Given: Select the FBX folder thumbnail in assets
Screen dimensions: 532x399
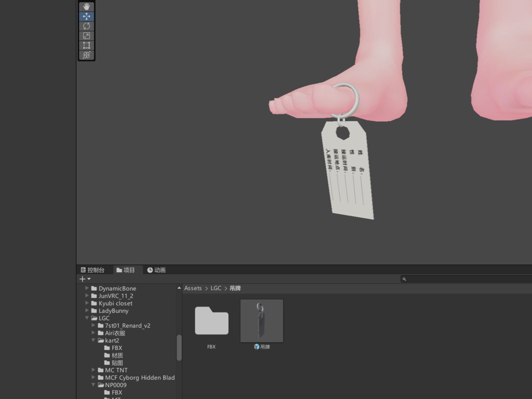Looking at the screenshot, I should coord(211,321).
